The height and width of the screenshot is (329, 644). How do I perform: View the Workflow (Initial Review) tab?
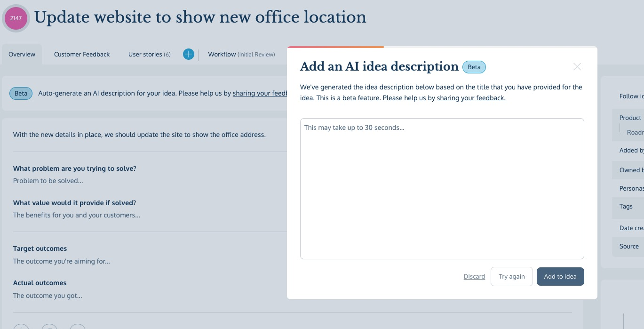tap(241, 54)
